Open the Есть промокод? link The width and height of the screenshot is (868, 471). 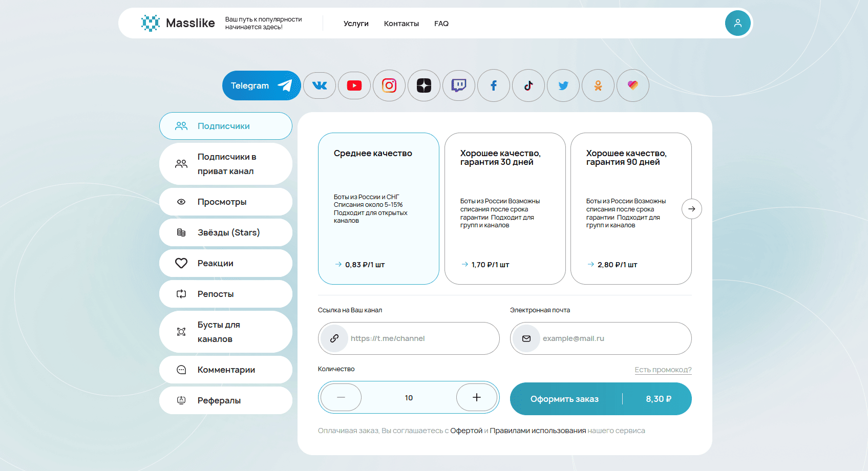click(x=663, y=370)
